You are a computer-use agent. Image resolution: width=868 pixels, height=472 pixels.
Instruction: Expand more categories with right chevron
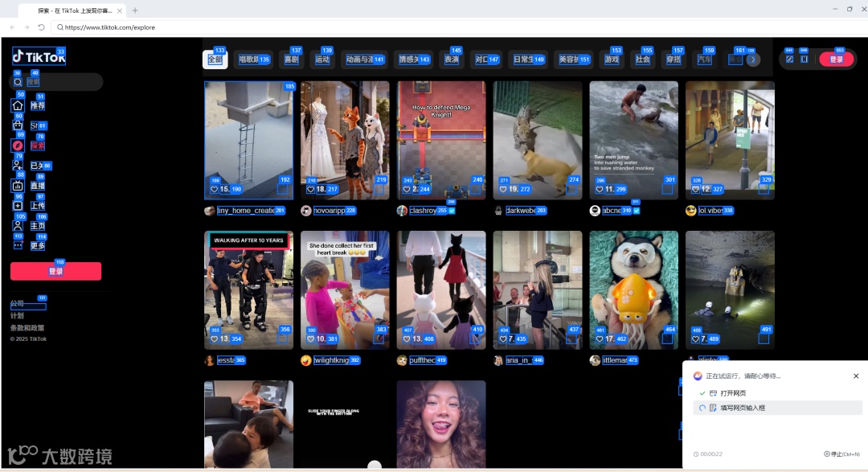[x=753, y=60]
